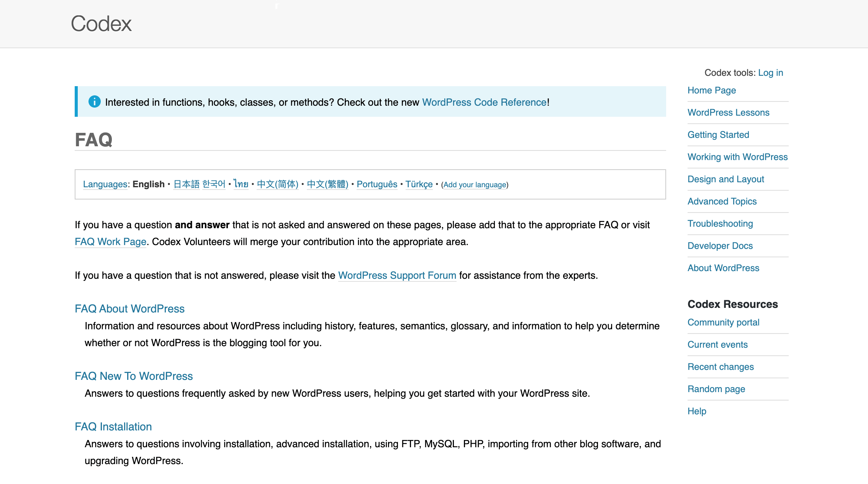Open Developer Docs sidebar link
Image resolution: width=868 pixels, height=484 pixels.
(x=720, y=246)
